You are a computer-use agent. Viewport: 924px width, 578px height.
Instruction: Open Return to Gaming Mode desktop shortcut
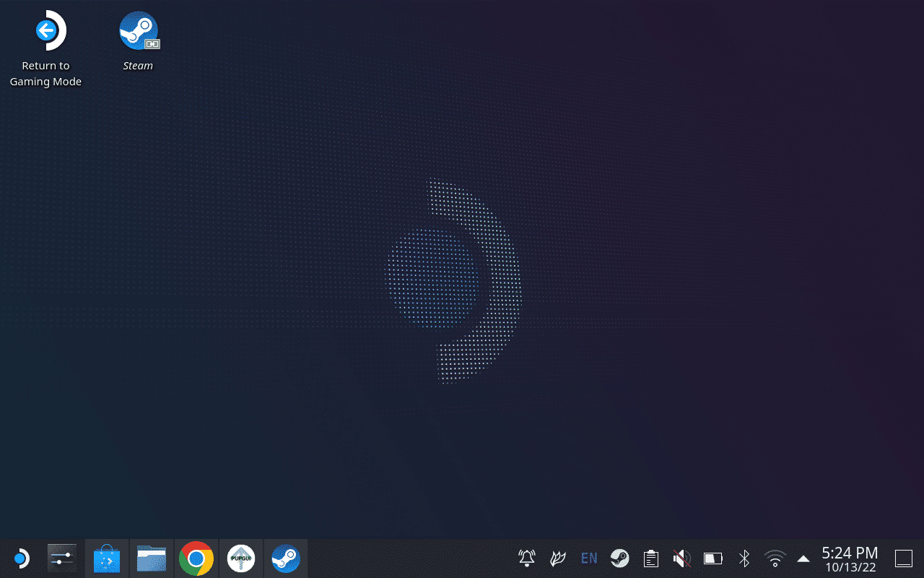[x=45, y=49]
